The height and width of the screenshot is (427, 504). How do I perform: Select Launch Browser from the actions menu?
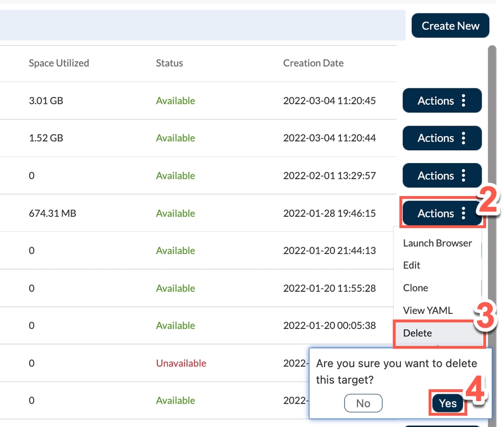pos(437,243)
